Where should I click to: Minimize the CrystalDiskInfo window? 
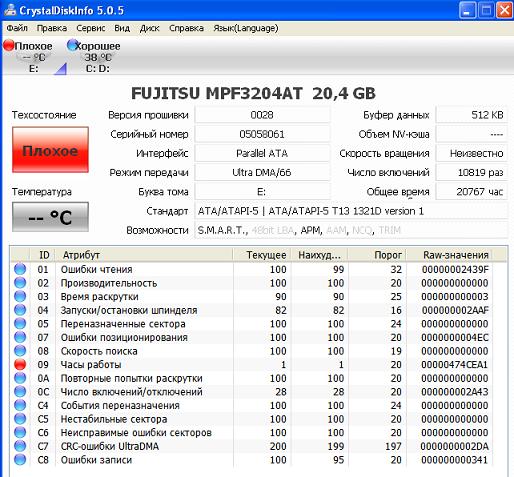[467, 10]
